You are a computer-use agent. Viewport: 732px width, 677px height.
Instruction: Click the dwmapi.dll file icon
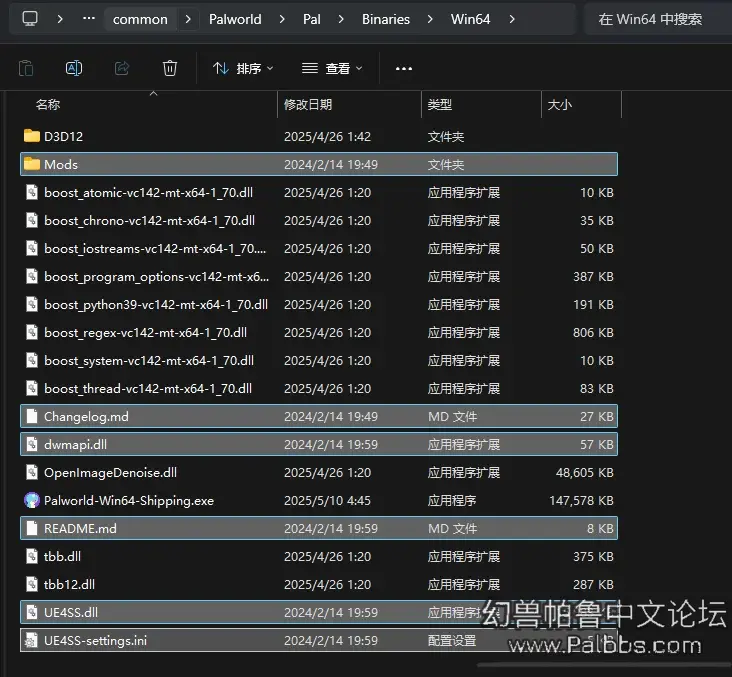click(32, 444)
